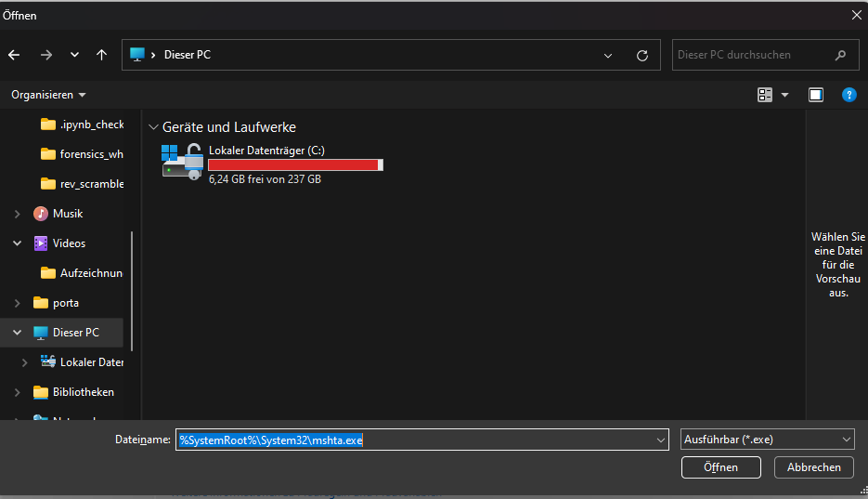Expand the Bibliotheken tree node

tap(18, 392)
